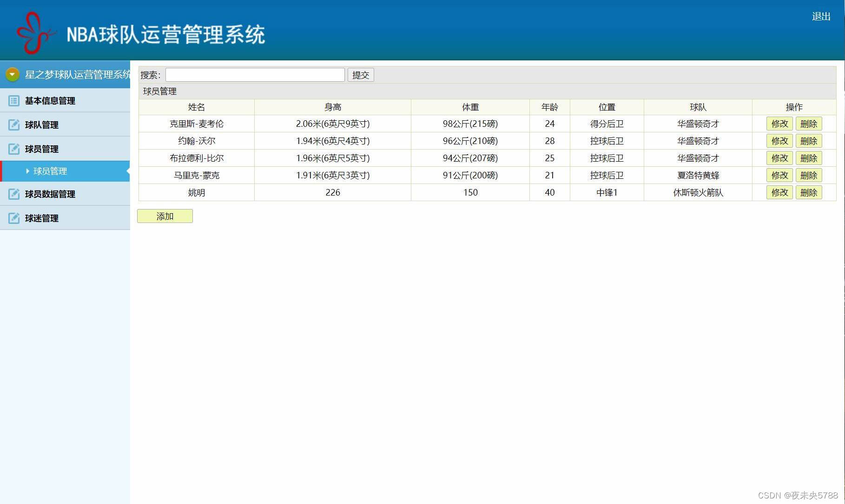845x504 pixels.
Task: Click the 姓名 column header
Action: [x=197, y=107]
